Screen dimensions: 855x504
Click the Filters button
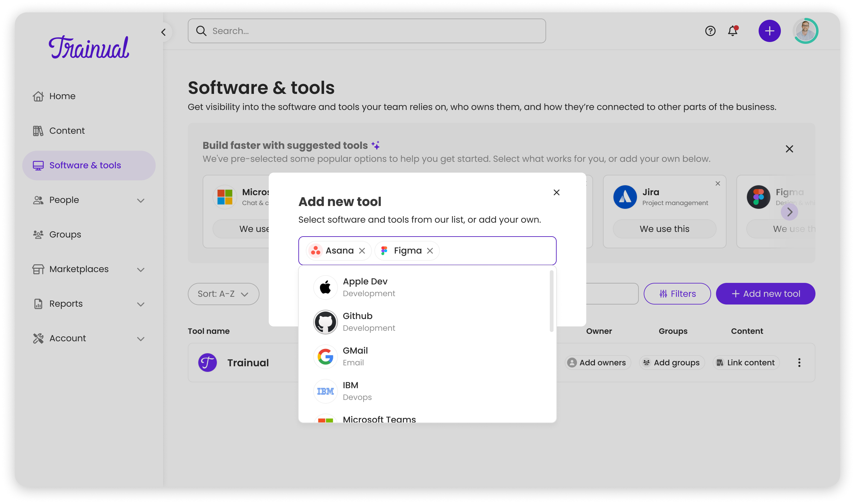pyautogui.click(x=677, y=294)
